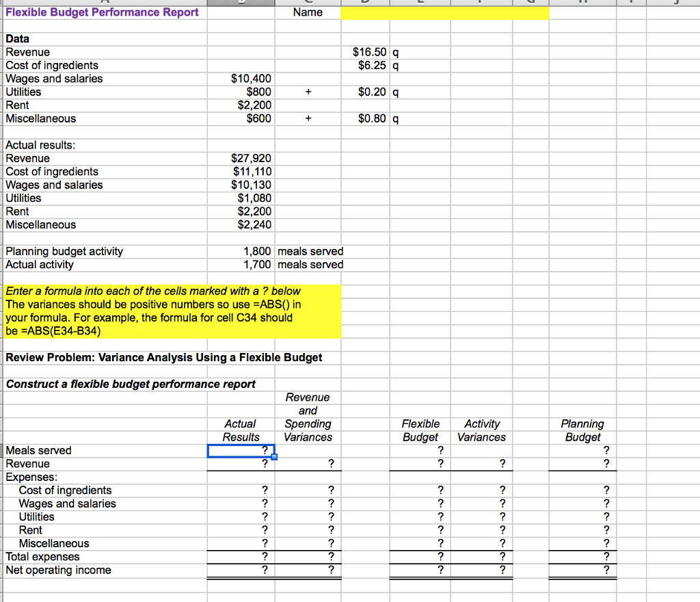
Task: Select the meals served label next to 1,800
Action: coord(310,251)
